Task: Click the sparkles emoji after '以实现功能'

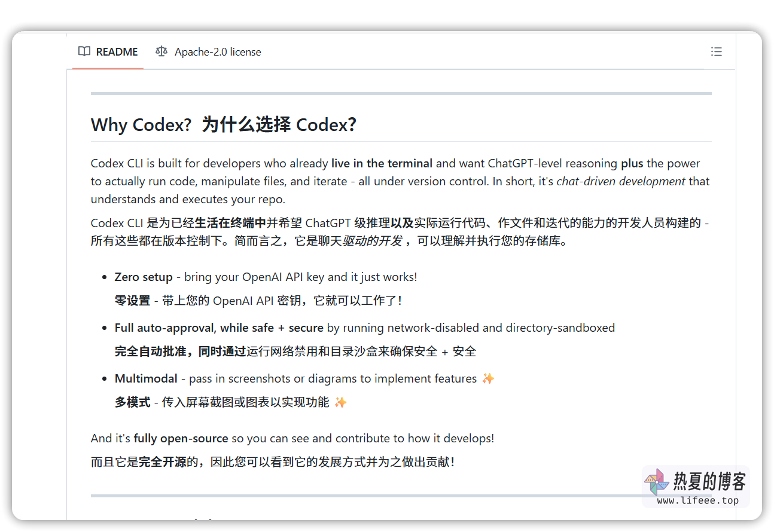Action: click(340, 402)
